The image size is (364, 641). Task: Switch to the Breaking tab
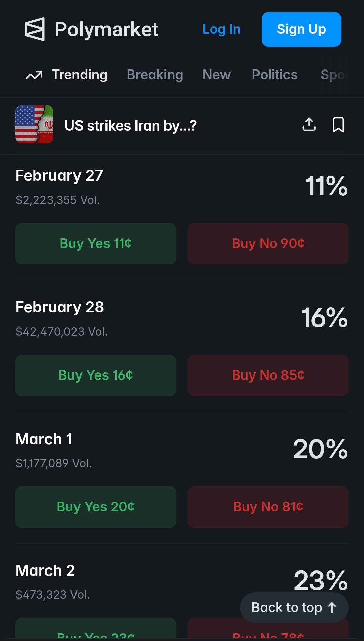point(155,75)
